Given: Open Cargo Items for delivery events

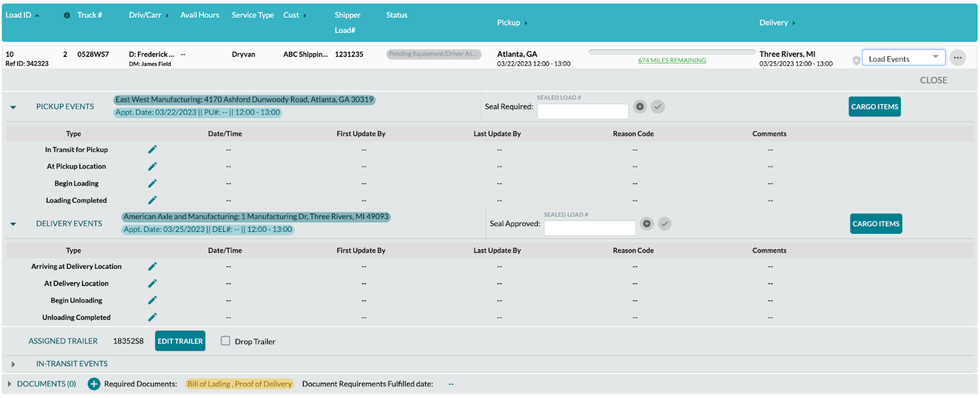Looking at the screenshot, I should 876,223.
